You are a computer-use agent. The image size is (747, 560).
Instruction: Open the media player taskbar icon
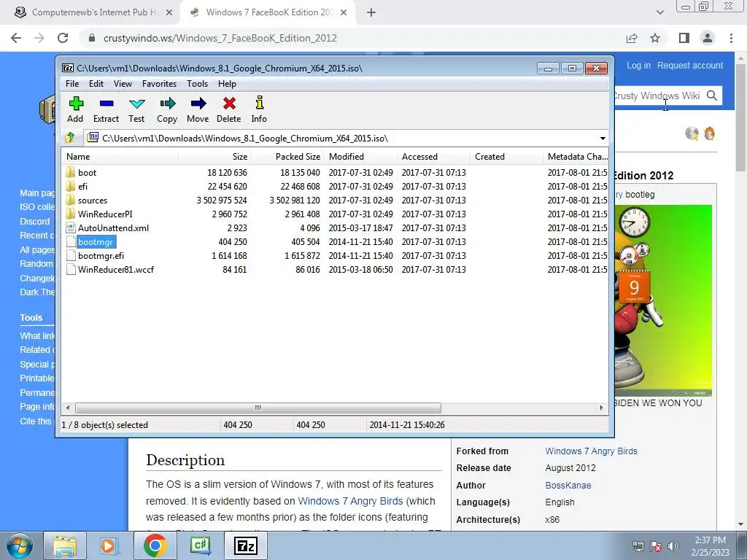coord(108,545)
